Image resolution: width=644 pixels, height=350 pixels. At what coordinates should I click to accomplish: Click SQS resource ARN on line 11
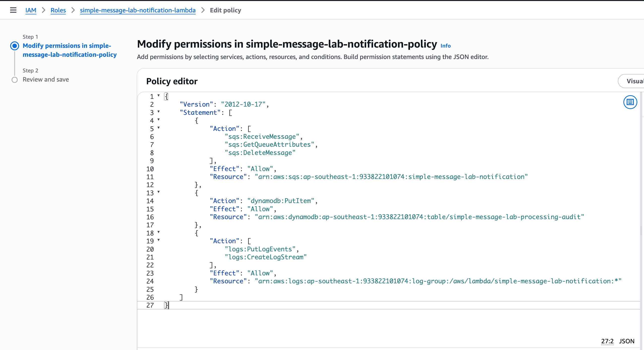tap(391, 177)
